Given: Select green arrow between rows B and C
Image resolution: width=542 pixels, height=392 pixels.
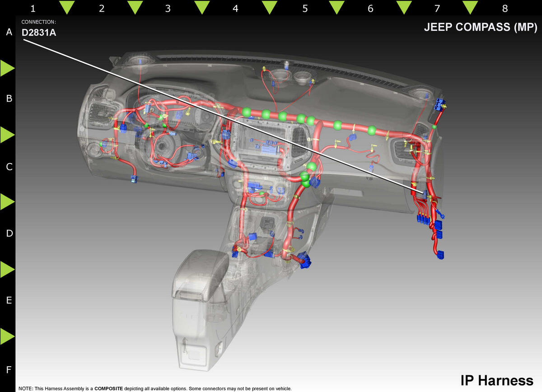Looking at the screenshot, I should [7, 135].
